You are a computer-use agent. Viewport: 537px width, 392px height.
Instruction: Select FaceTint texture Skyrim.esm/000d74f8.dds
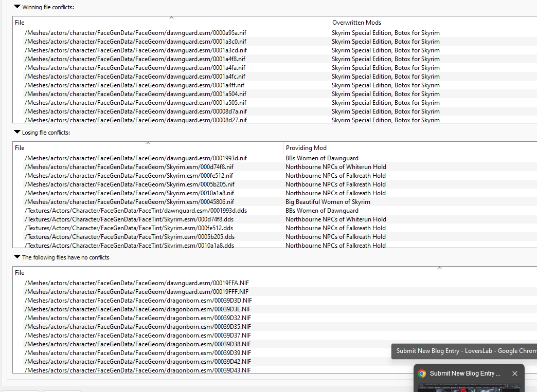pos(129,219)
